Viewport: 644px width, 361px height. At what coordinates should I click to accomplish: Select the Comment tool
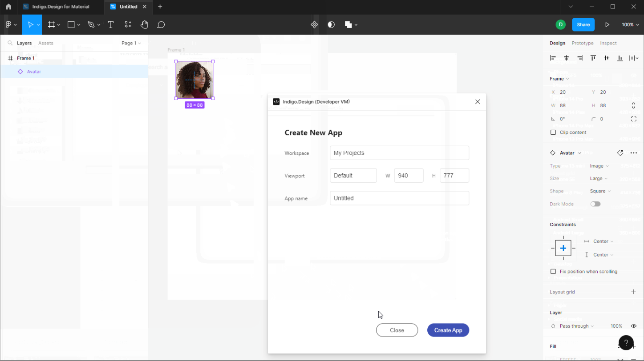(161, 25)
